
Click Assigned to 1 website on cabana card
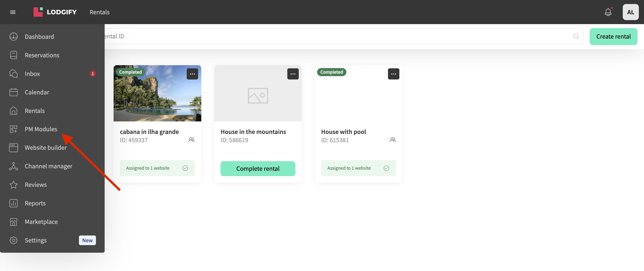(157, 168)
